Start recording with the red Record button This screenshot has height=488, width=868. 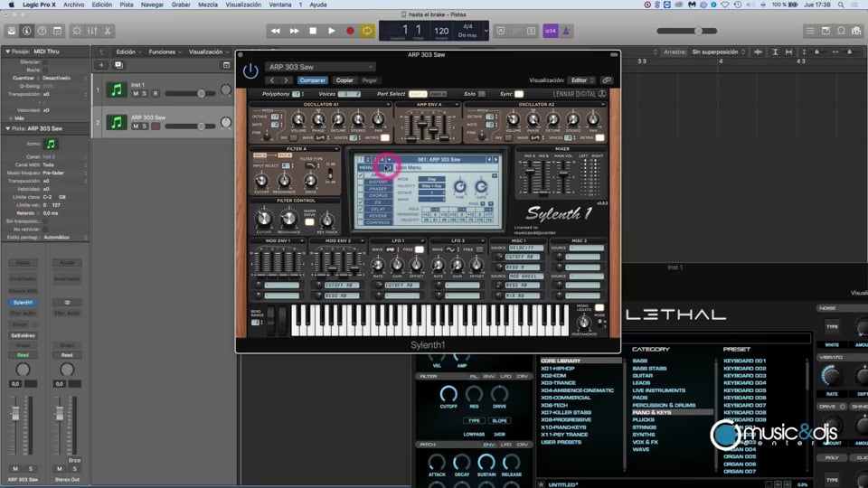tap(349, 31)
